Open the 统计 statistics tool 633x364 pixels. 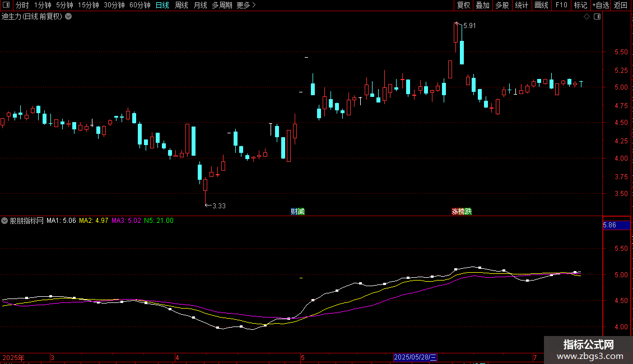tap(521, 5)
